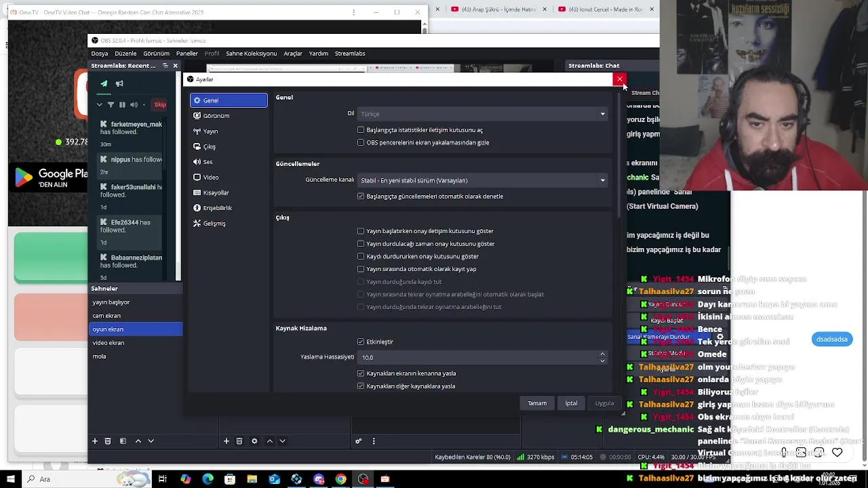Uncheck Başlangıçta güncellemeleri otomatik olarak denetle
The height and width of the screenshot is (488, 868).
[361, 197]
